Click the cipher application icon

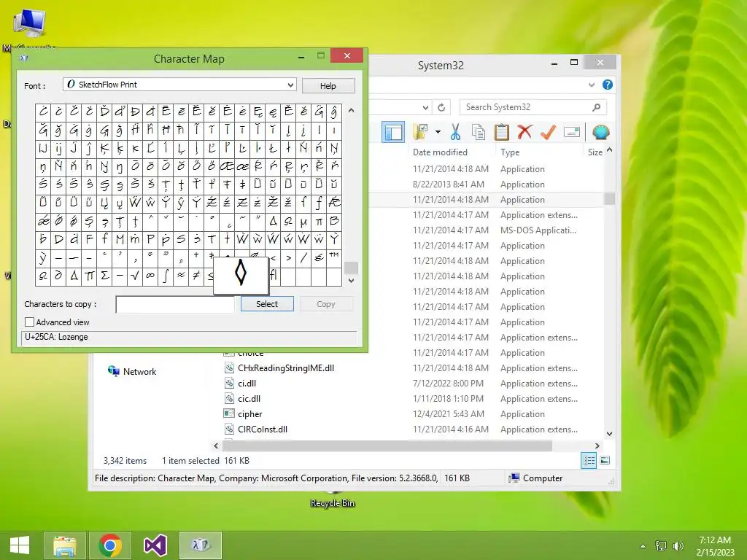click(229, 414)
